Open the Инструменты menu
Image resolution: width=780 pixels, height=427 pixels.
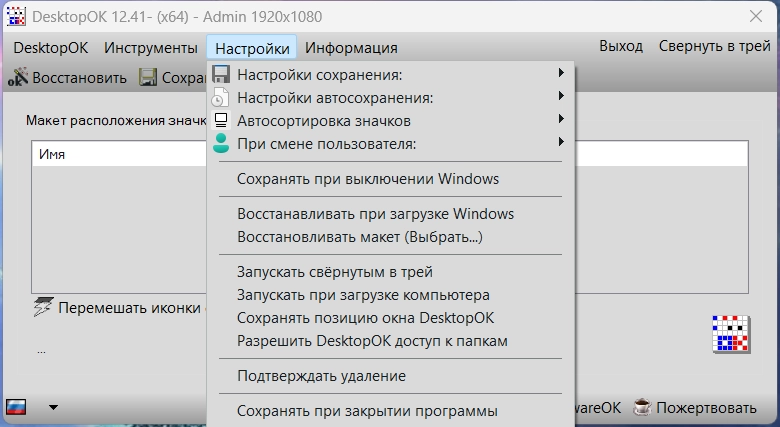click(x=151, y=48)
